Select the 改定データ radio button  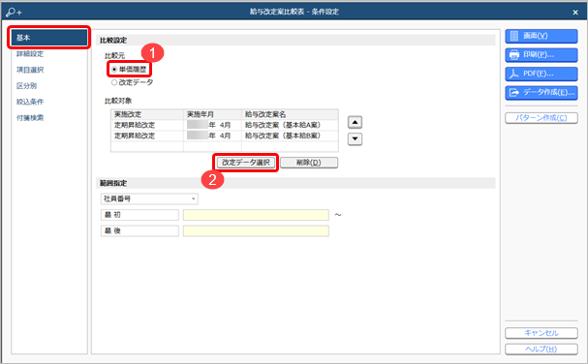click(114, 82)
